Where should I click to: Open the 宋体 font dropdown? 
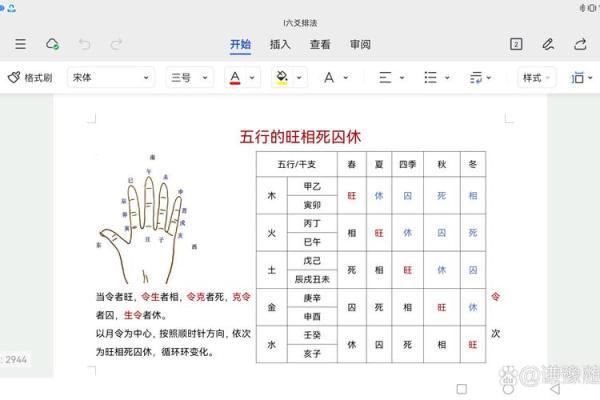[111, 78]
